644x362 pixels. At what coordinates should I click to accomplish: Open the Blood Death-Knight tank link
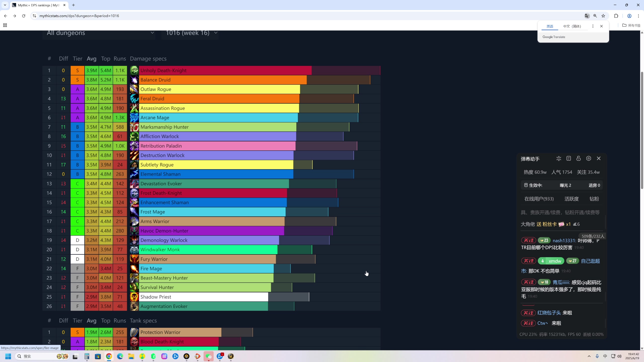pos(162,342)
